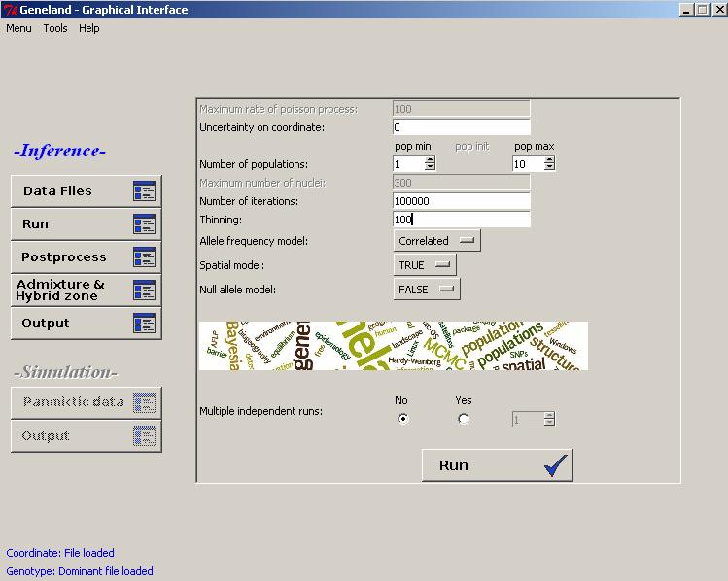Decrease pop min value with down arrow

pos(430,167)
